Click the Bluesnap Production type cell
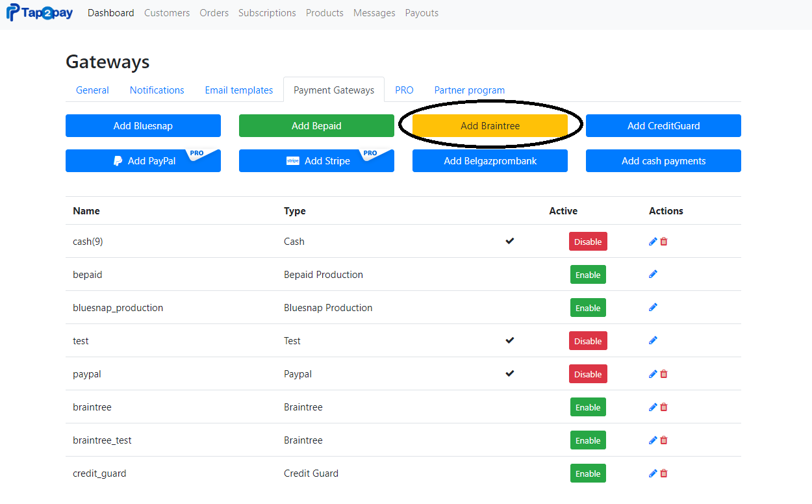The image size is (812, 504). coord(328,308)
